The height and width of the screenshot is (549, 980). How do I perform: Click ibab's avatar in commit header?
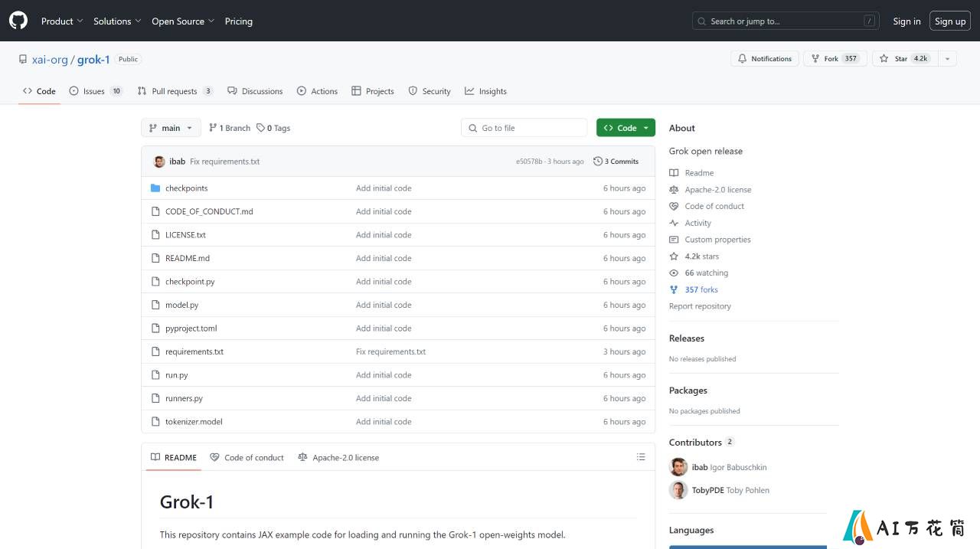click(159, 162)
